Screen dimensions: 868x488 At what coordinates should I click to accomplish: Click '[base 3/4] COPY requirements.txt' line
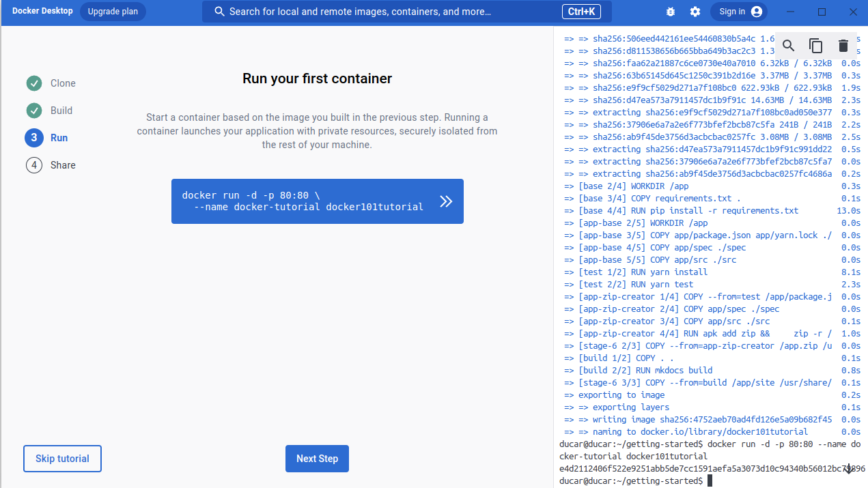tap(712, 199)
